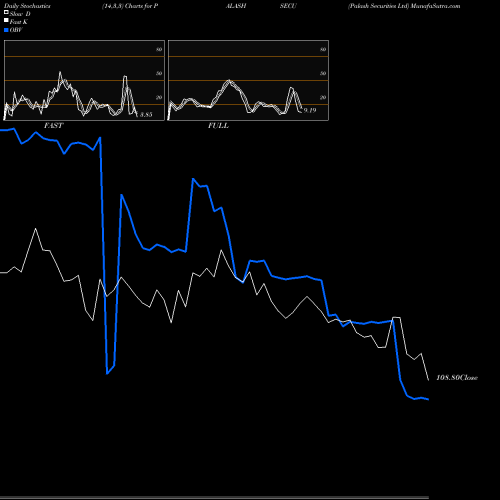Click the '108.80Close' price label

[457, 377]
